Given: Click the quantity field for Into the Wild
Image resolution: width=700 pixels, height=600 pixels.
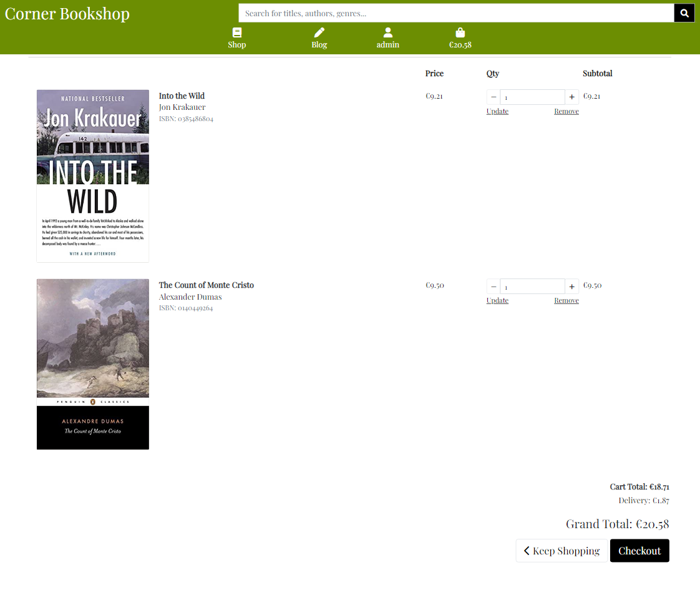Looking at the screenshot, I should pos(533,97).
